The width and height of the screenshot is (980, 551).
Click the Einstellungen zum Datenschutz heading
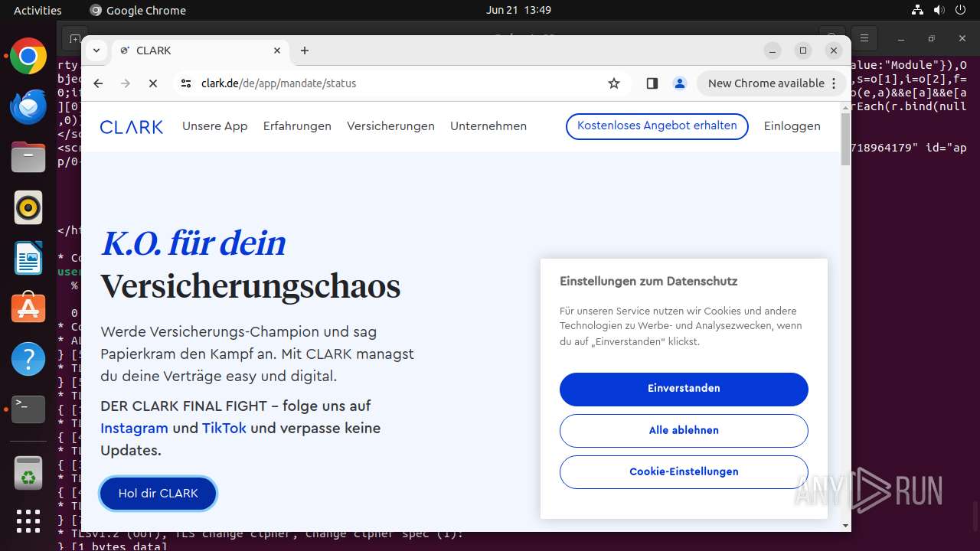tap(648, 282)
